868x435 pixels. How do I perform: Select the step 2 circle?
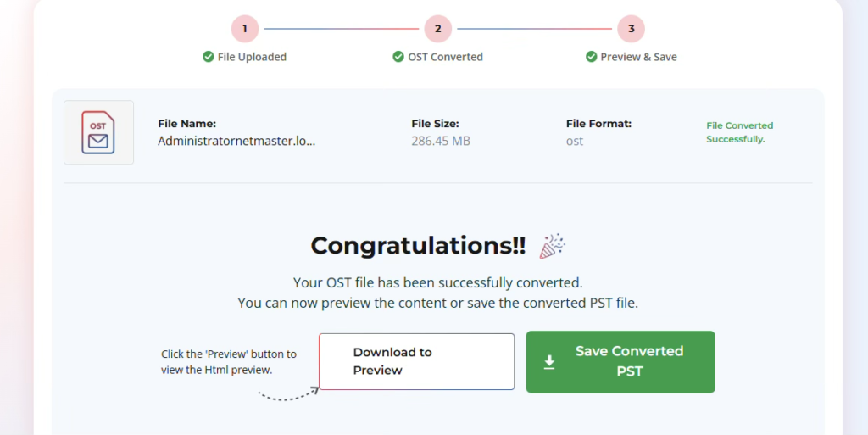(x=437, y=29)
